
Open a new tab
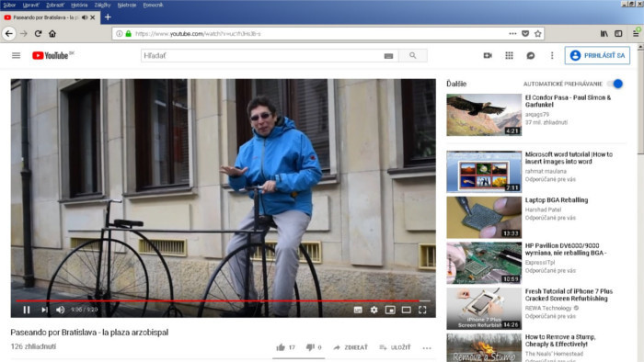tap(108, 17)
